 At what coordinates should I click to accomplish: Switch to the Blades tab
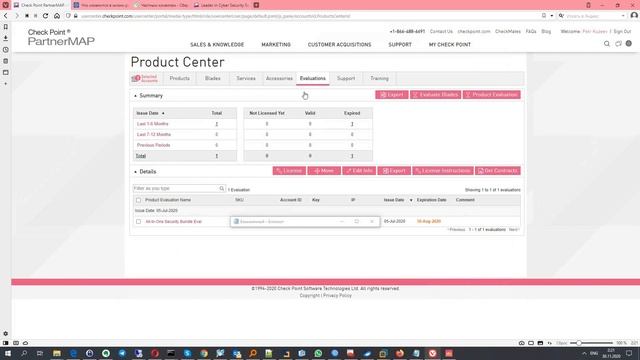pos(213,78)
